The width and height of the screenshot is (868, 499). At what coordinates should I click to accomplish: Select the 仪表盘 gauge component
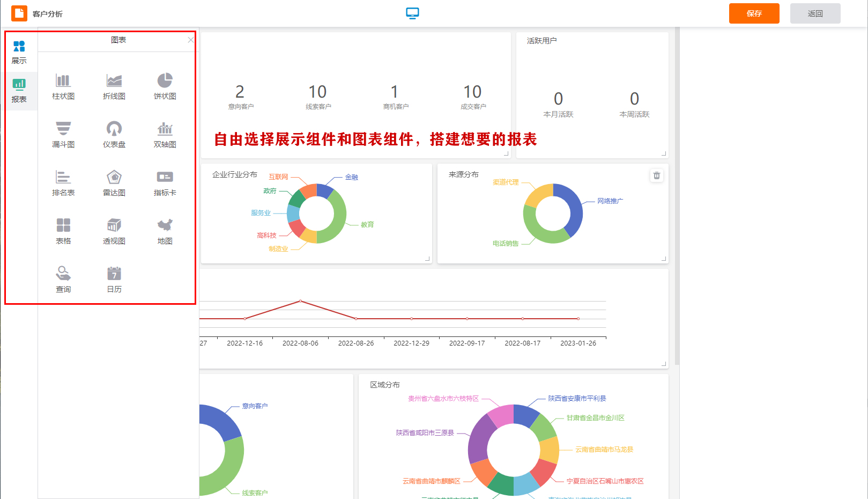point(113,135)
